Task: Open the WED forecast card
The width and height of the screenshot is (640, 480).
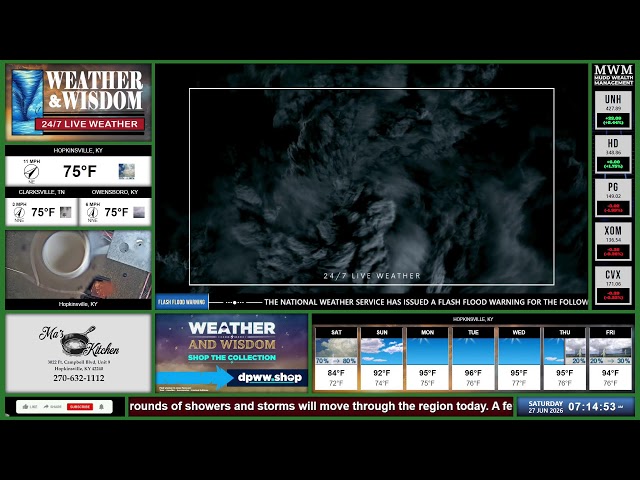Action: point(519,359)
